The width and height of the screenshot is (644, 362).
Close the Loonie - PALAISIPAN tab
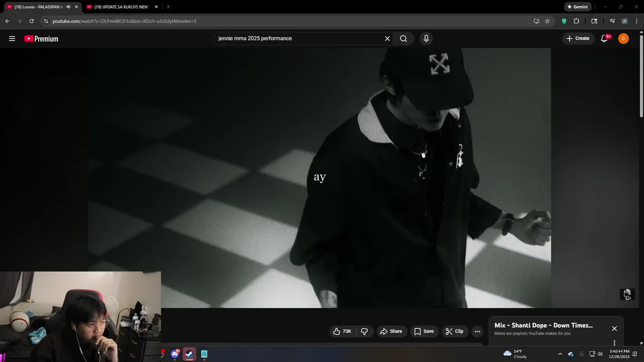[76, 7]
